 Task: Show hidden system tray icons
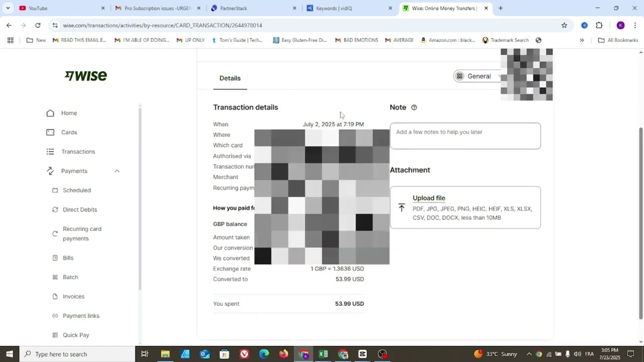click(529, 354)
